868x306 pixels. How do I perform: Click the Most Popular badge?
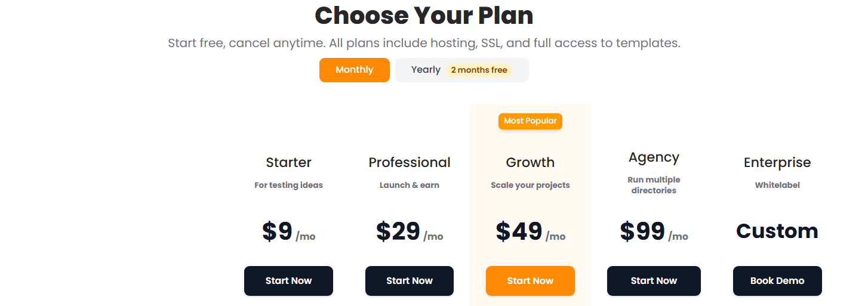pos(530,121)
